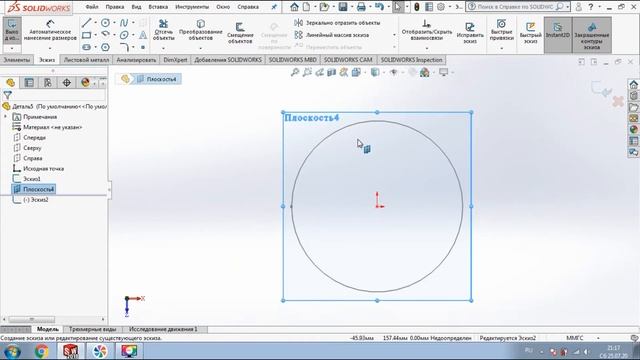Open PropertyManager tab icon
This screenshot has width=640, height=360.
(x=29, y=82)
